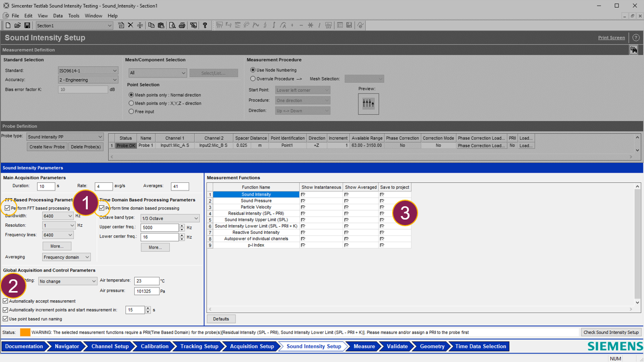The width and height of the screenshot is (644, 362).
Task: Click the Delete X toolbar icon
Action: (x=131, y=26)
